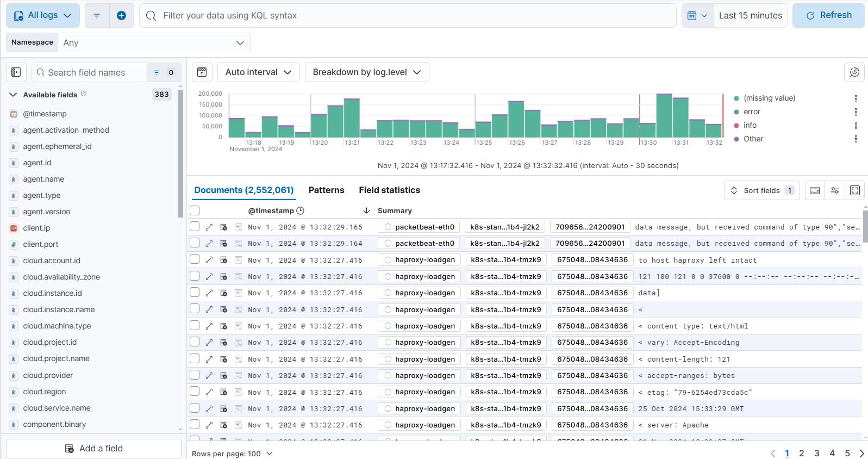The image size is (868, 459).
Task: Enter full screen mode for documents table
Action: click(x=854, y=190)
